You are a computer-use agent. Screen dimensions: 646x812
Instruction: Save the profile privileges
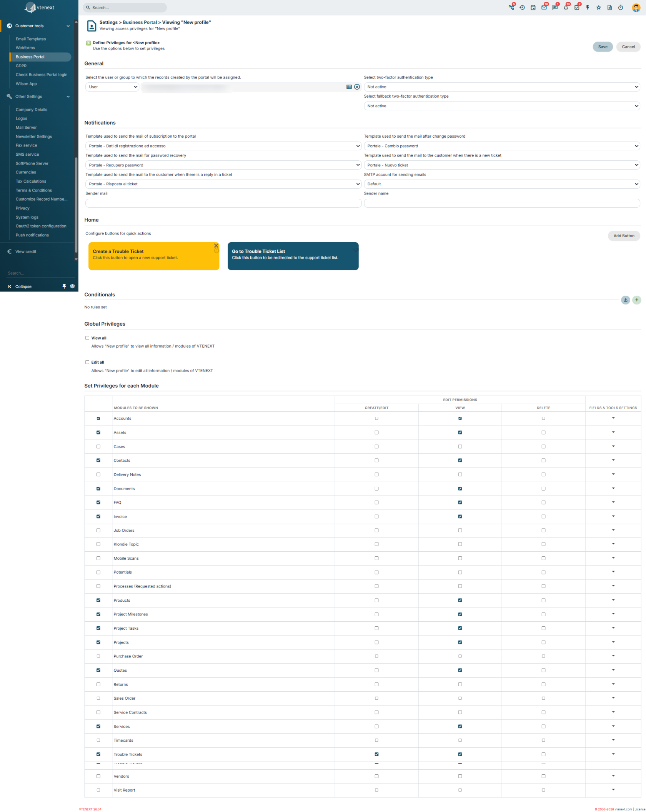(x=603, y=47)
